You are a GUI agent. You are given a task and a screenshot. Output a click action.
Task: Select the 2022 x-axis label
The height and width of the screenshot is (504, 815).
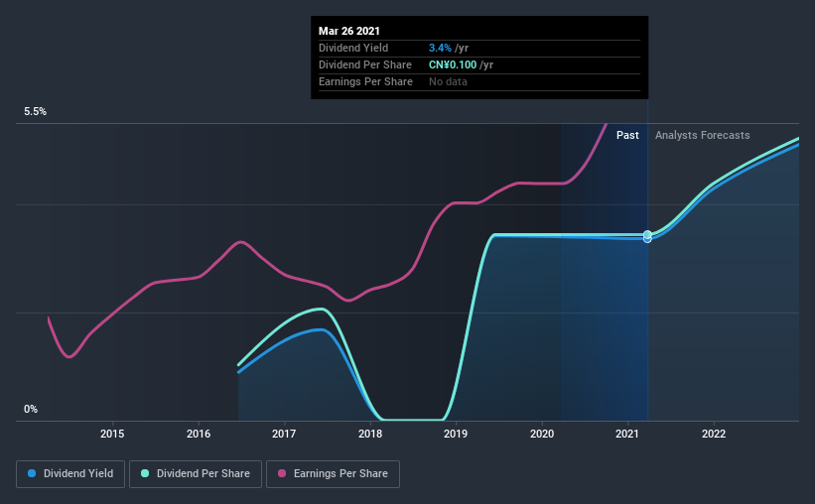pos(714,434)
